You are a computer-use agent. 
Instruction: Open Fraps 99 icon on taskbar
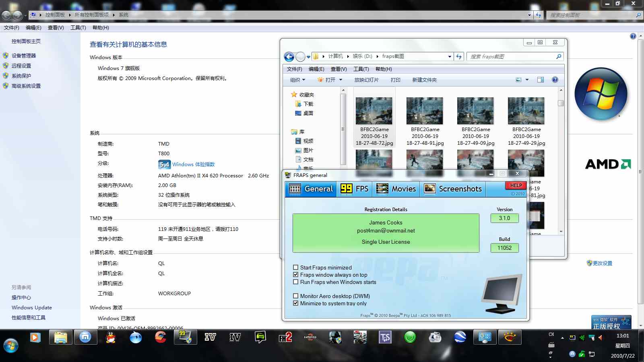point(185,337)
